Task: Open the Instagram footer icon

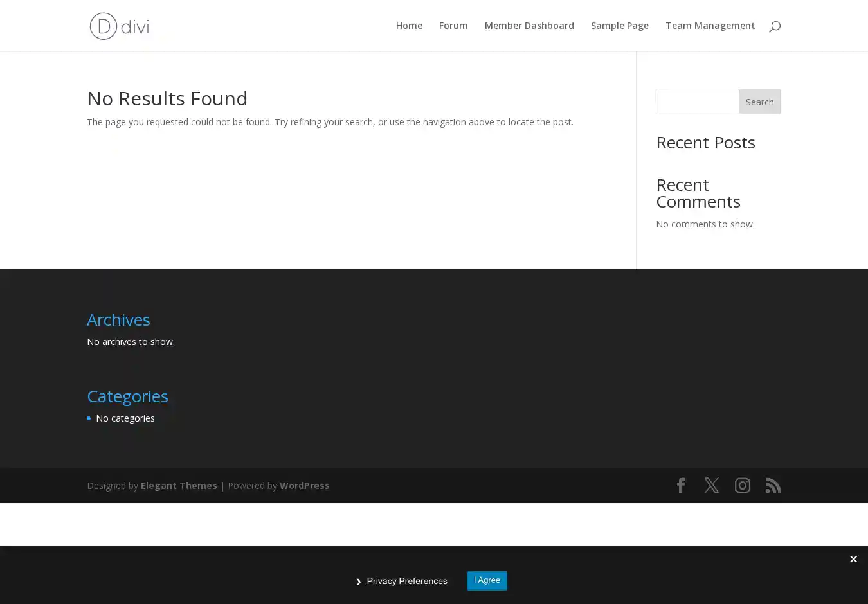Action: coord(742,486)
